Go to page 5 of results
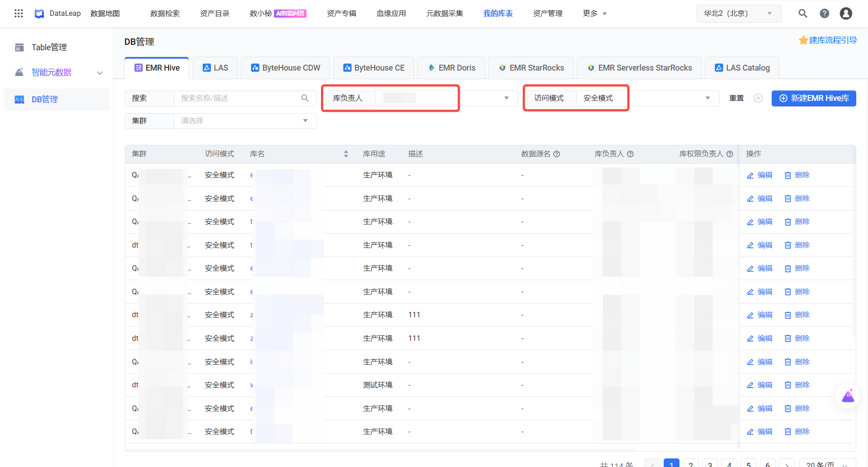The image size is (868, 467). click(x=748, y=464)
